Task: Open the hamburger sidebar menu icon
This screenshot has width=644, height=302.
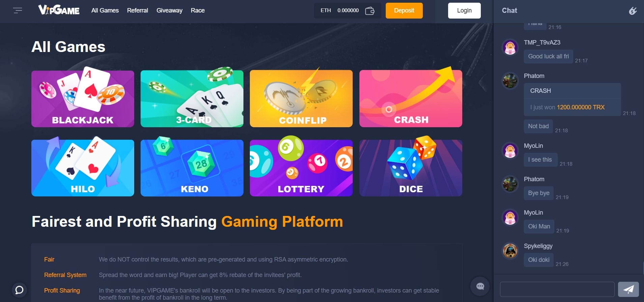Action: click(x=18, y=10)
